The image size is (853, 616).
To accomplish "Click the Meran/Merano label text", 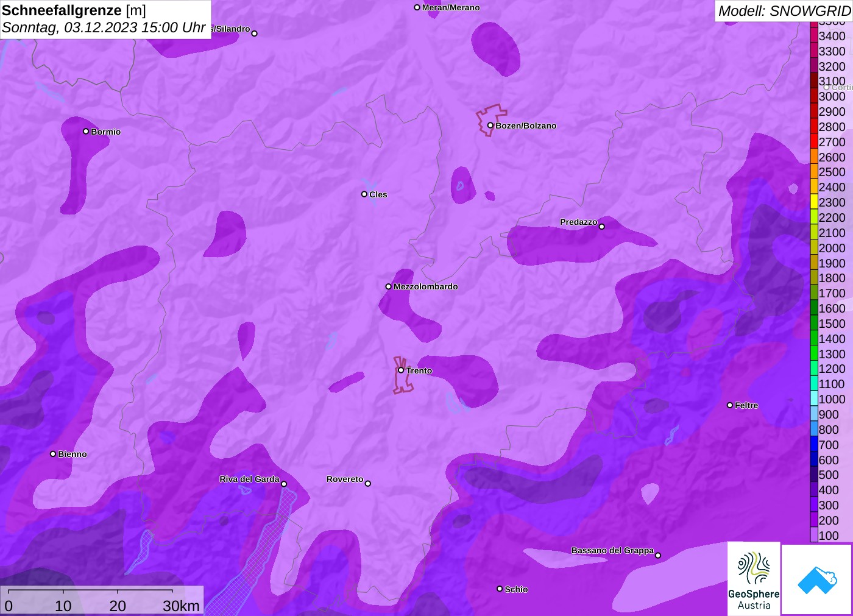I will (x=451, y=7).
